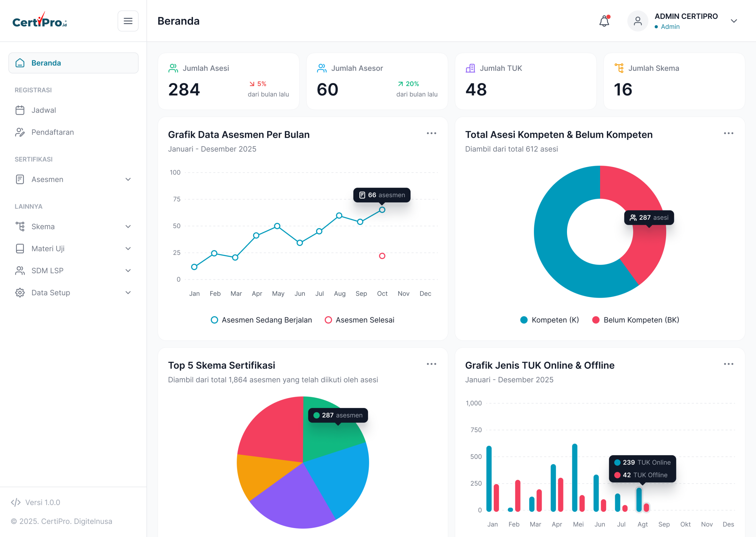Screen dimensions: 756x537
Task: Expand the Data Setup menu entry
Action: (x=73, y=293)
